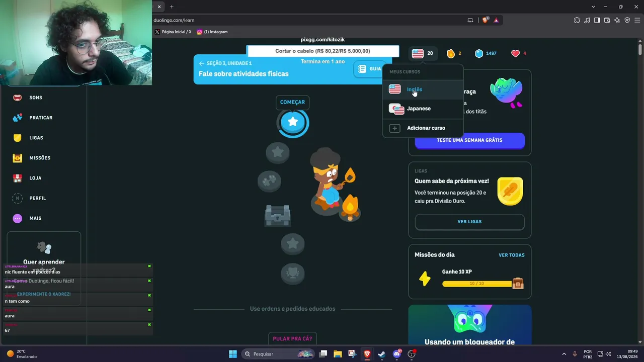Click the Começar tooltip

[292, 102]
